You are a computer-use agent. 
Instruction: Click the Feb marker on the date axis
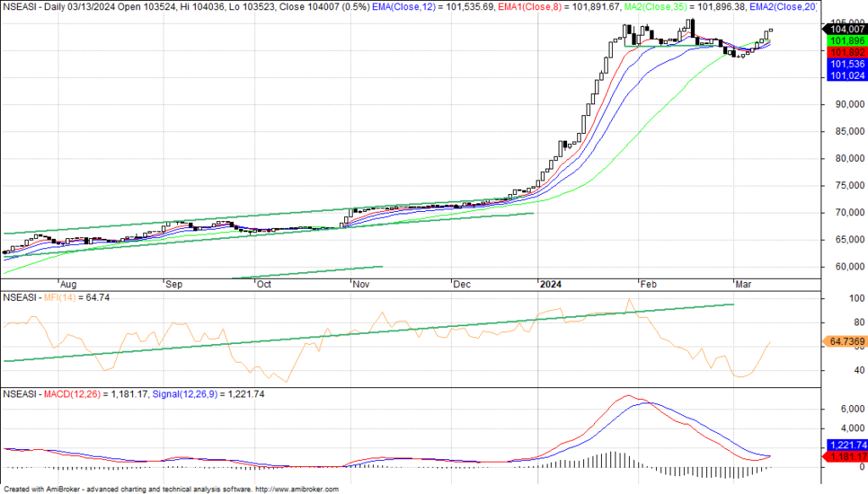[x=648, y=285]
